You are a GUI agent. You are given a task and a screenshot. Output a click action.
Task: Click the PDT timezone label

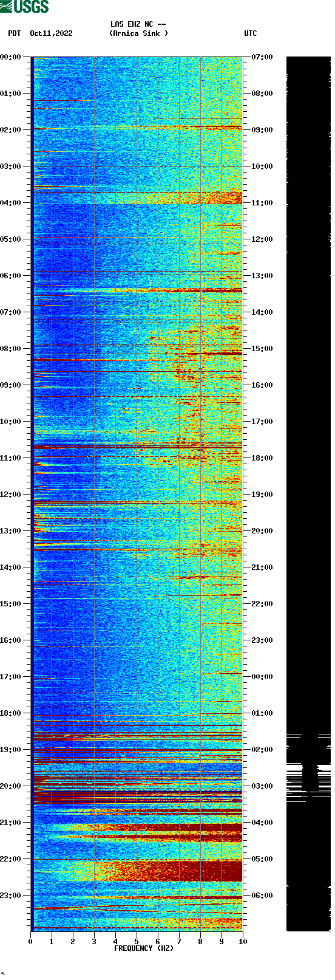coord(14,33)
